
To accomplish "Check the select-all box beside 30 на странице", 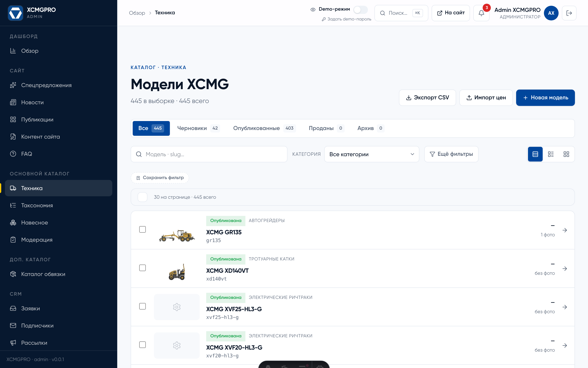I will tap(142, 197).
